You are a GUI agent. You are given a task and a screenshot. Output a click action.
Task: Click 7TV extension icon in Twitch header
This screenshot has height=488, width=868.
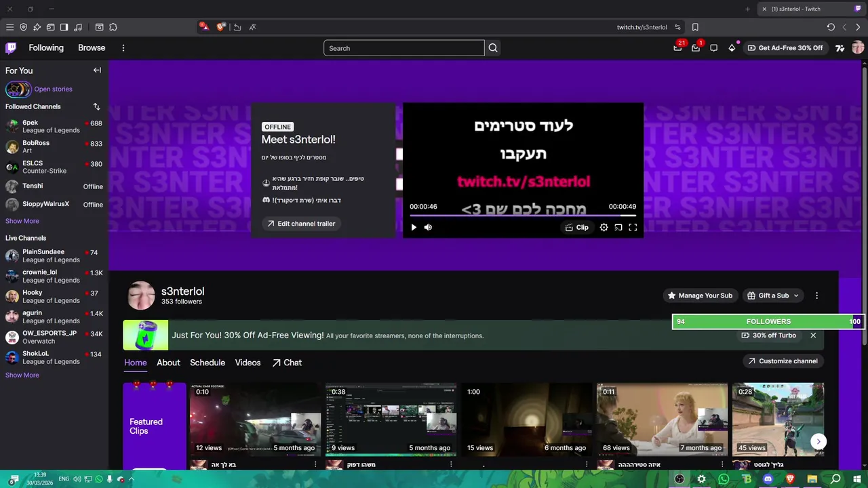840,48
